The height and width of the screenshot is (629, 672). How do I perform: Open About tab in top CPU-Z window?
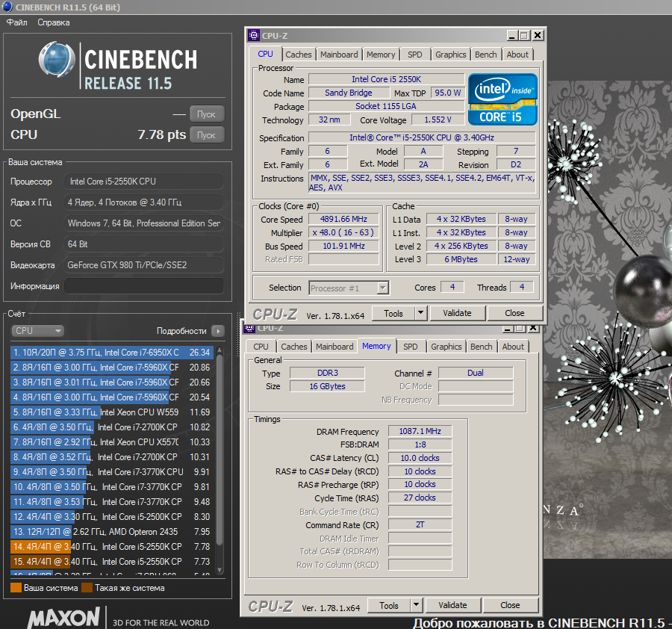[x=517, y=55]
